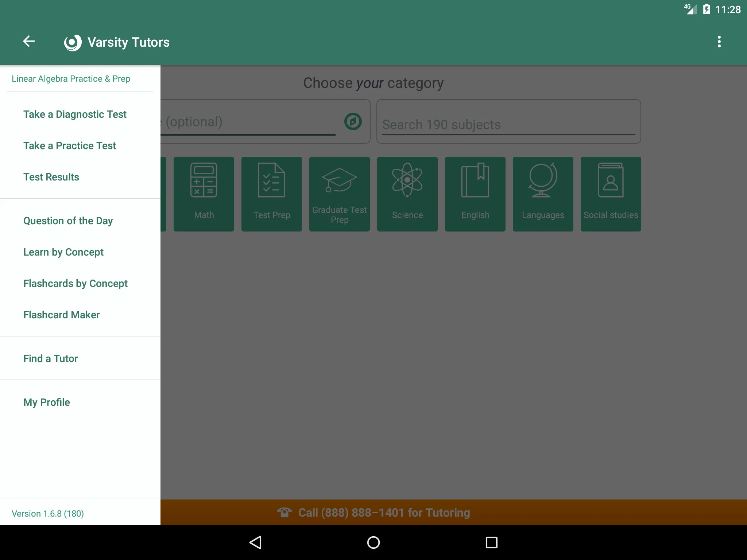
Task: Toggle the QR code scanner button
Action: click(x=352, y=122)
